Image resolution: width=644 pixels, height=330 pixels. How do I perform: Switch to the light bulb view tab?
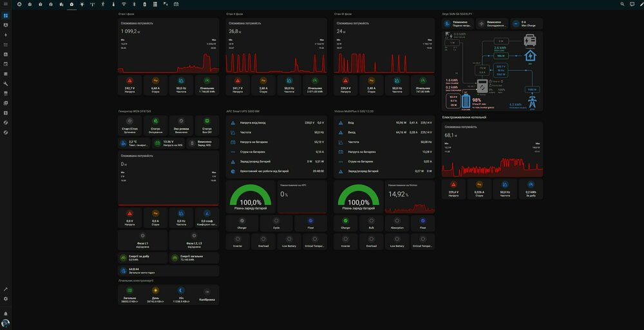coord(82,5)
